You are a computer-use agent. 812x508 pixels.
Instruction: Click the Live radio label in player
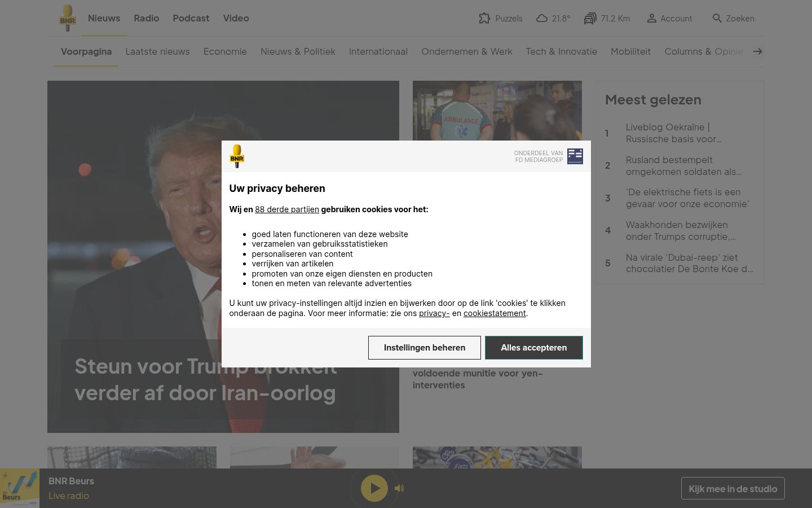point(69,496)
